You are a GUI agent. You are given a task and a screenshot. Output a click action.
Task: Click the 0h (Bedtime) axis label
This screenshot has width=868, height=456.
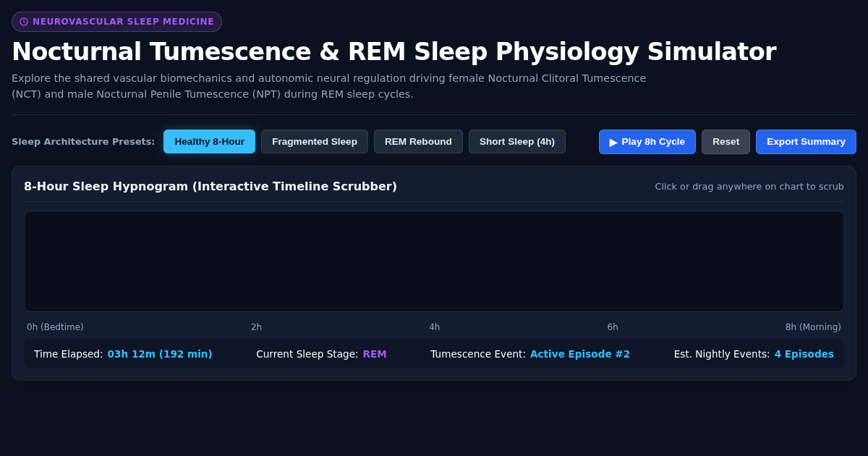55,327
